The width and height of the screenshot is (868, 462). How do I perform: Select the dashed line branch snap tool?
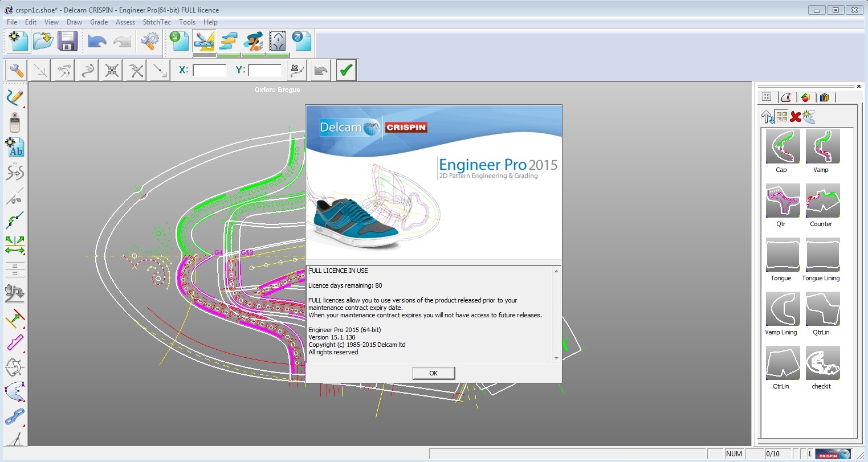(40, 70)
